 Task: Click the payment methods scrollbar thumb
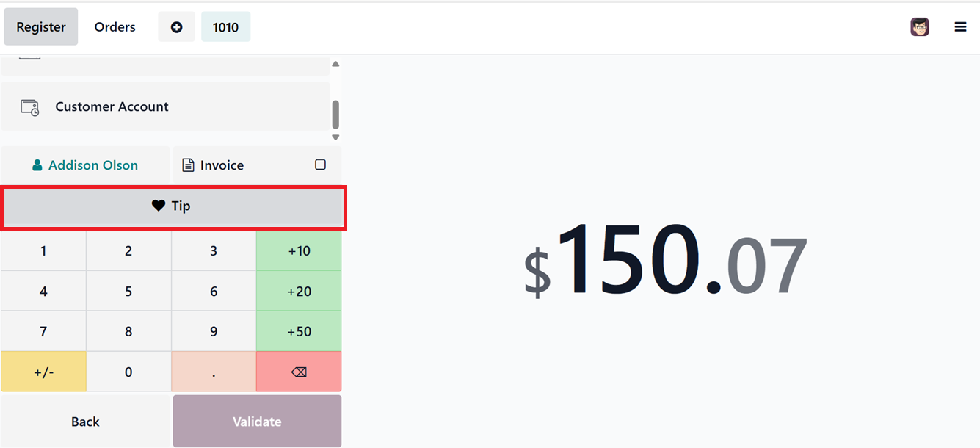pos(335,115)
